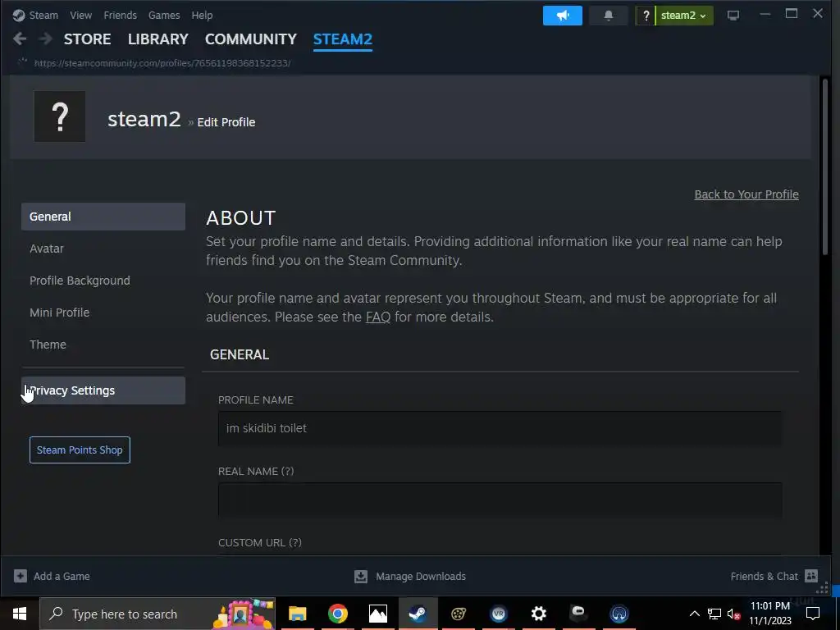Click the Steam logo menu icon

[19, 15]
